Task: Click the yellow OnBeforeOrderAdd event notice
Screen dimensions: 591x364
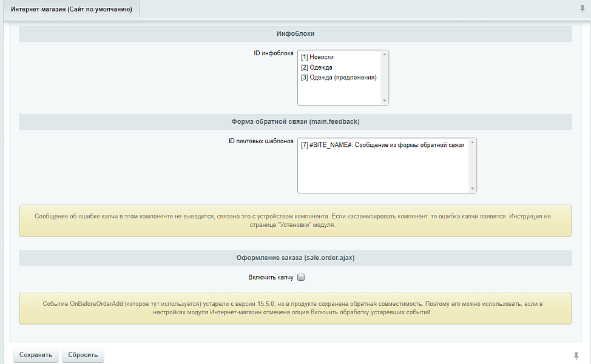Action: tap(295, 308)
